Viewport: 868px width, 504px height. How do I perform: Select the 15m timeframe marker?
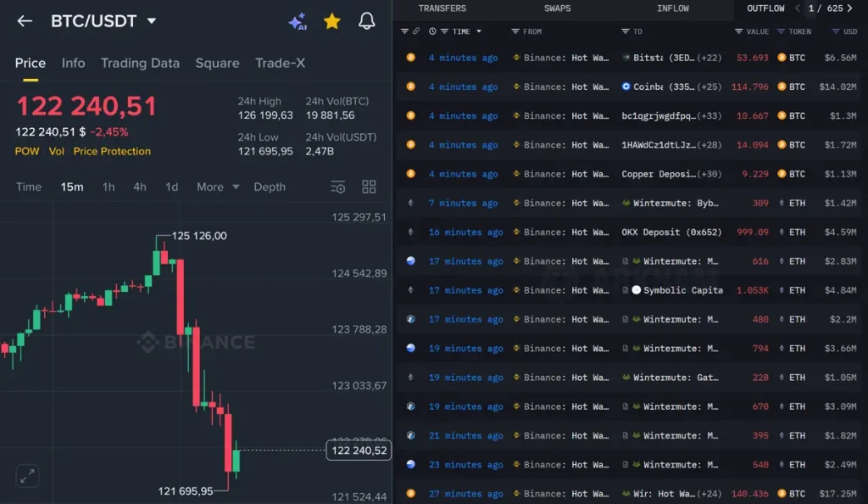click(x=72, y=186)
